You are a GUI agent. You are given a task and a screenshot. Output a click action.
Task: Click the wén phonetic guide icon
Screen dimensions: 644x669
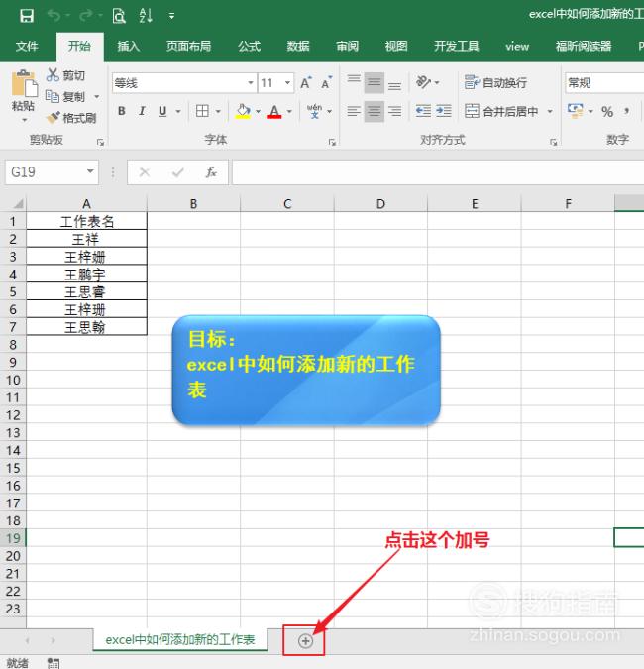[315, 111]
